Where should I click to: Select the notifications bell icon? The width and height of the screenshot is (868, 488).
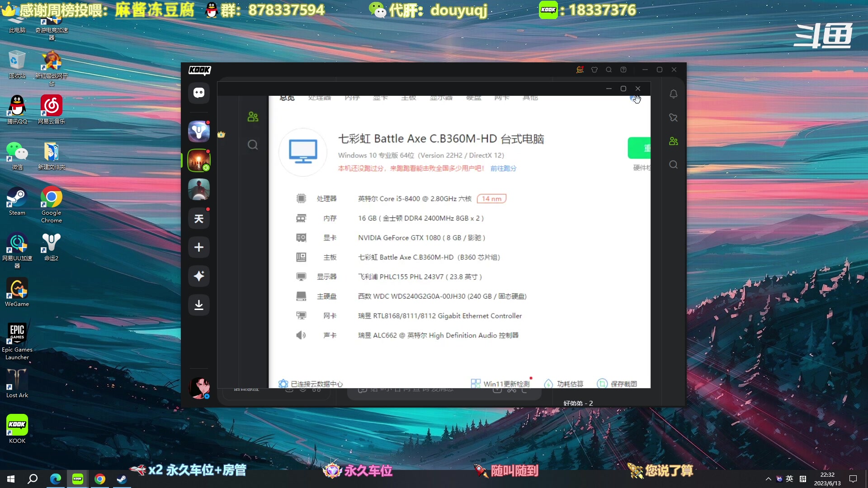click(x=673, y=94)
